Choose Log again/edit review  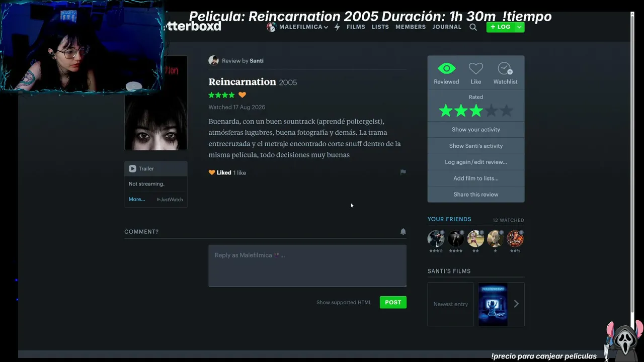pyautogui.click(x=476, y=162)
